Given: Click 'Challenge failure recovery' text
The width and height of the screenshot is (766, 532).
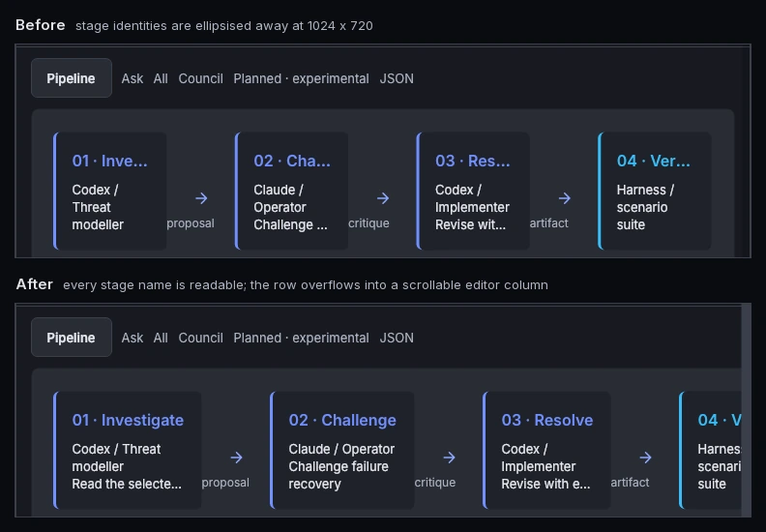Looking at the screenshot, I should click(339, 475).
